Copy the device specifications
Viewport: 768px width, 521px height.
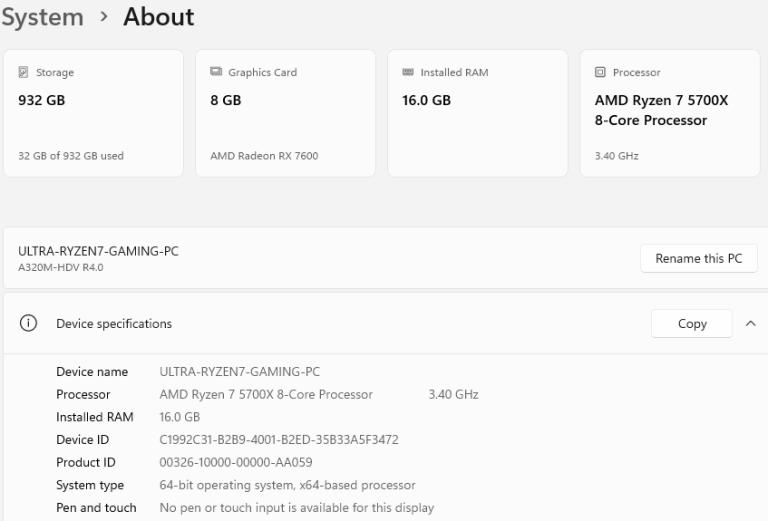pyautogui.click(x=692, y=323)
